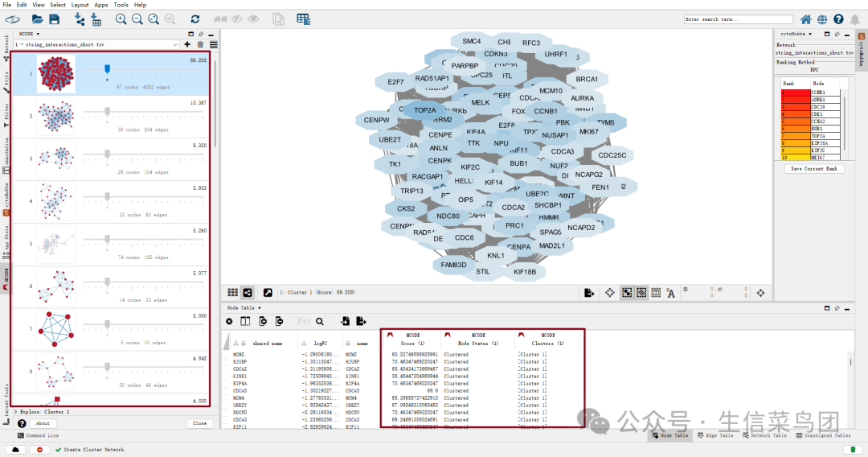Add a new MCODE analysis with plus icon
Image resolution: width=868 pixels, height=457 pixels.
click(x=187, y=44)
